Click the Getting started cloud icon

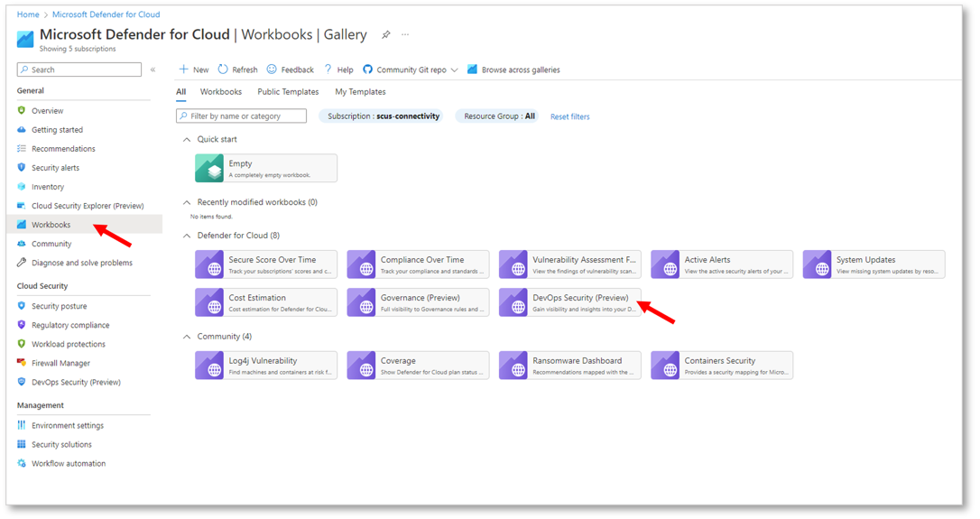click(22, 129)
